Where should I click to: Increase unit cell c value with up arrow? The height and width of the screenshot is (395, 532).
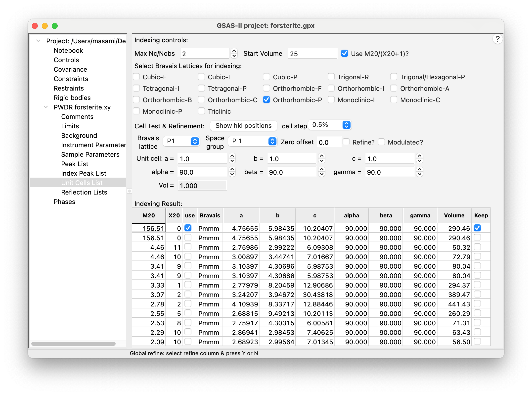point(420,156)
